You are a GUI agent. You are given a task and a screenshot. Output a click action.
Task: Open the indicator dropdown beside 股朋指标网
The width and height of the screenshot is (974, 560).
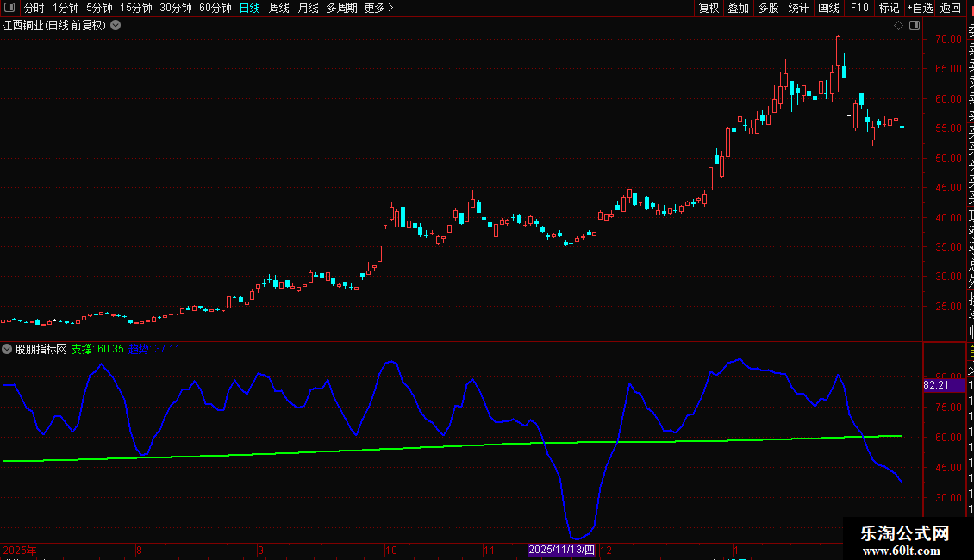point(7,349)
